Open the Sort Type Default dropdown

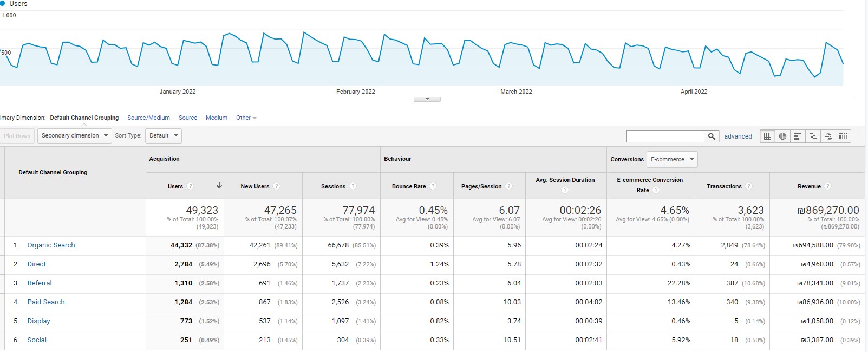164,135
